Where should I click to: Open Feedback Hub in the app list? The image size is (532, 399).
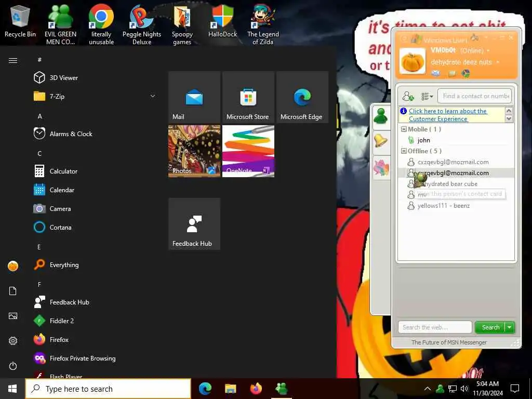69,302
